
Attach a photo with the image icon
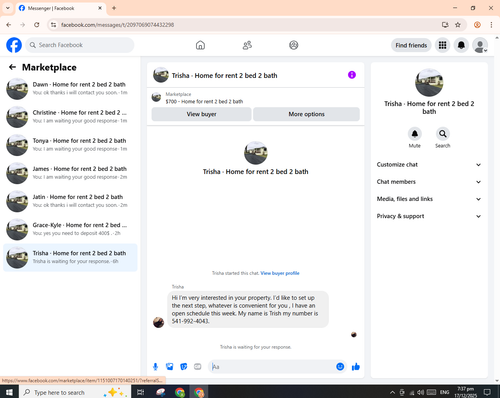[170, 367]
